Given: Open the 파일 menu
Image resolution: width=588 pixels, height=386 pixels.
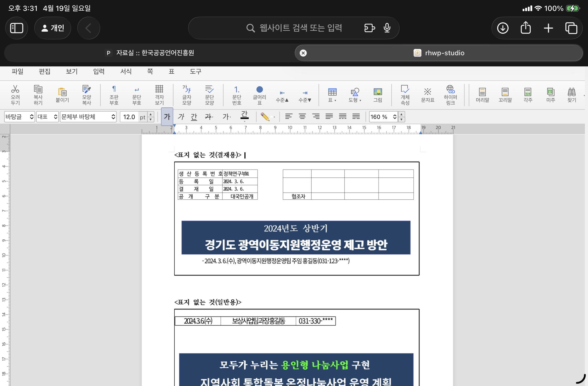Looking at the screenshot, I should point(17,72).
